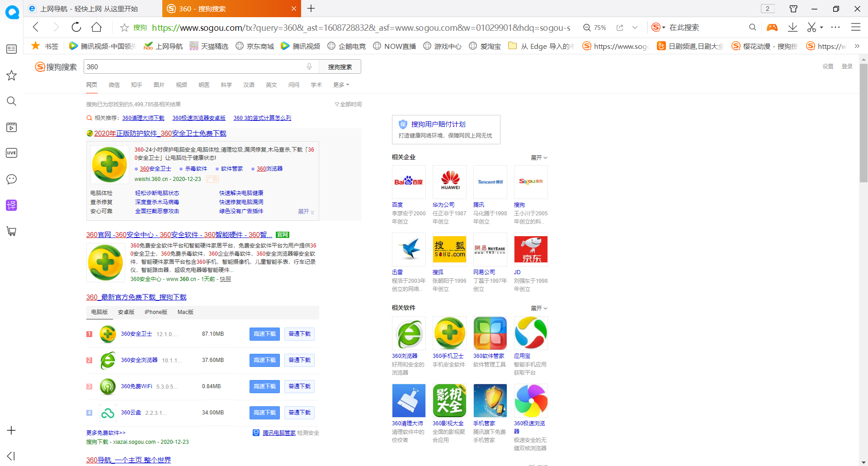Open the 华为公司 company thumbnail
Image resolution: width=868 pixels, height=466 pixels.
click(449, 182)
